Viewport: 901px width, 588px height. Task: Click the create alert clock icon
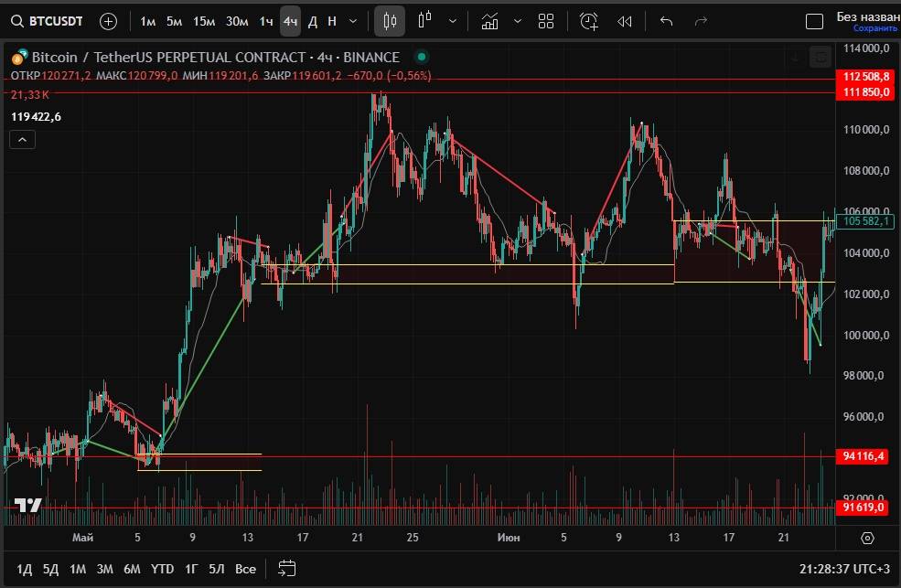pyautogui.click(x=588, y=21)
